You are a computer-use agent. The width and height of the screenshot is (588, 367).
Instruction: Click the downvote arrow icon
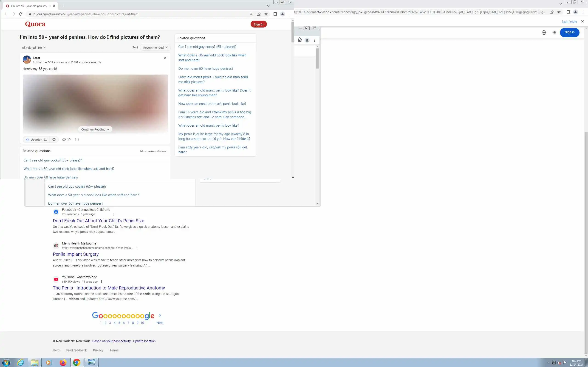tap(54, 139)
